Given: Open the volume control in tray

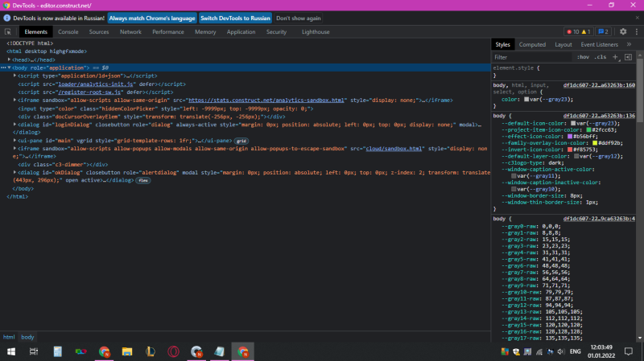Looking at the screenshot, I should tap(561, 351).
